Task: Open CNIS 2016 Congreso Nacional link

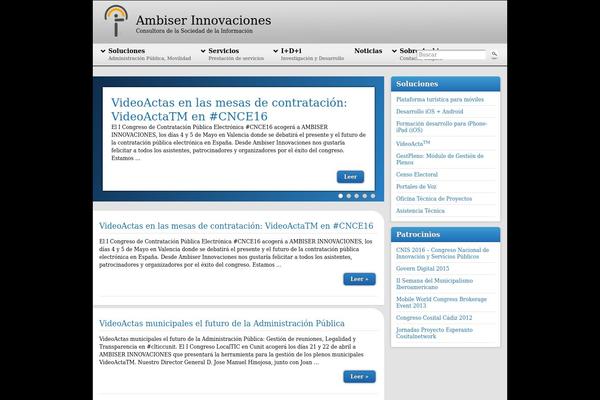Action: pyautogui.click(x=442, y=253)
